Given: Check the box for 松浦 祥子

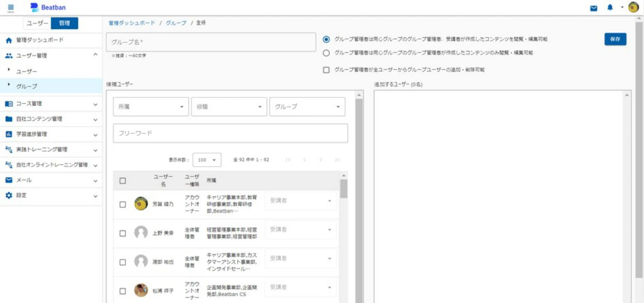Looking at the screenshot, I should [123, 291].
